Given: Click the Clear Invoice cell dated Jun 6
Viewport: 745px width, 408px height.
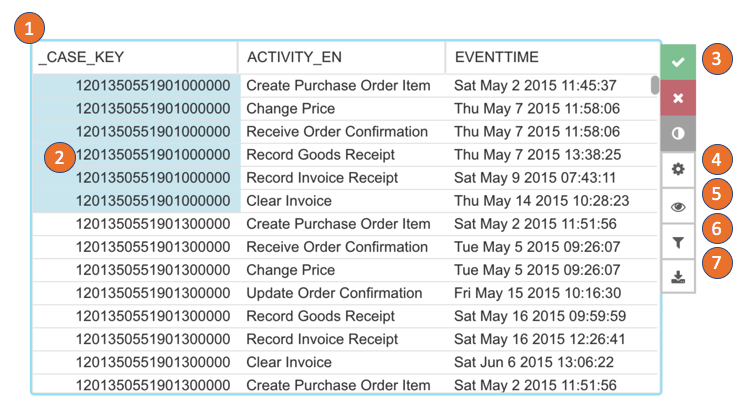Looking at the screenshot, I should click(289, 362).
